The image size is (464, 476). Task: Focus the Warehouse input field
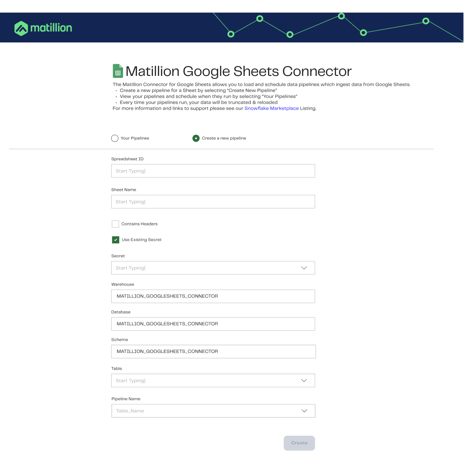[x=213, y=296]
